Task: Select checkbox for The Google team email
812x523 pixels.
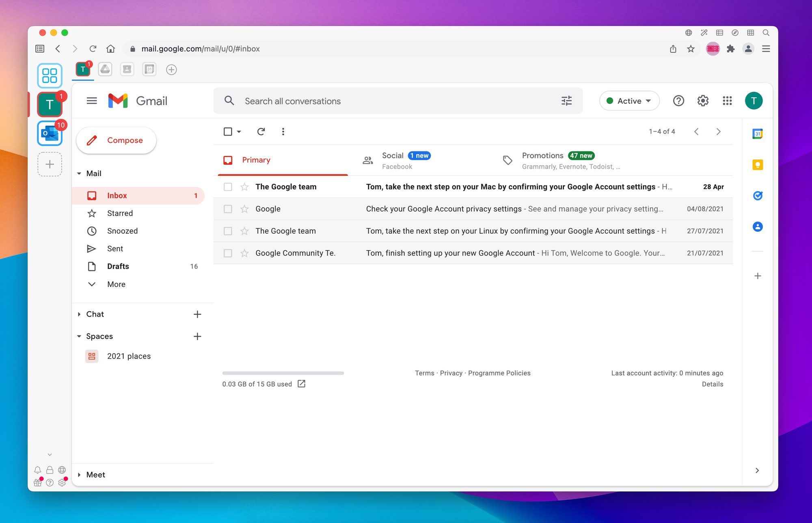Action: tap(228, 187)
